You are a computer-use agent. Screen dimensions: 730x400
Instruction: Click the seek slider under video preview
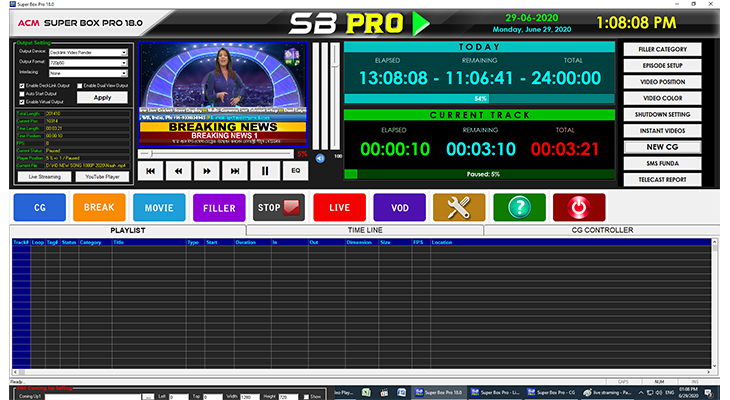216,154
